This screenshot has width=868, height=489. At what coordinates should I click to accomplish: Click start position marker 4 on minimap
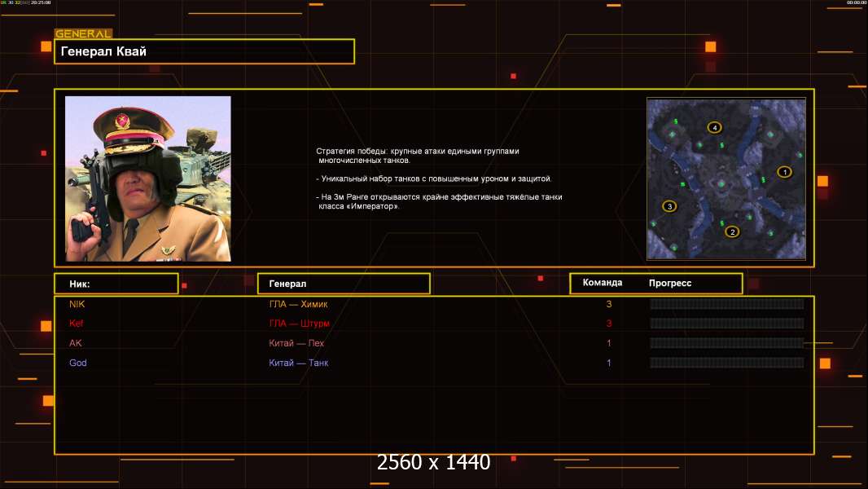tap(715, 127)
